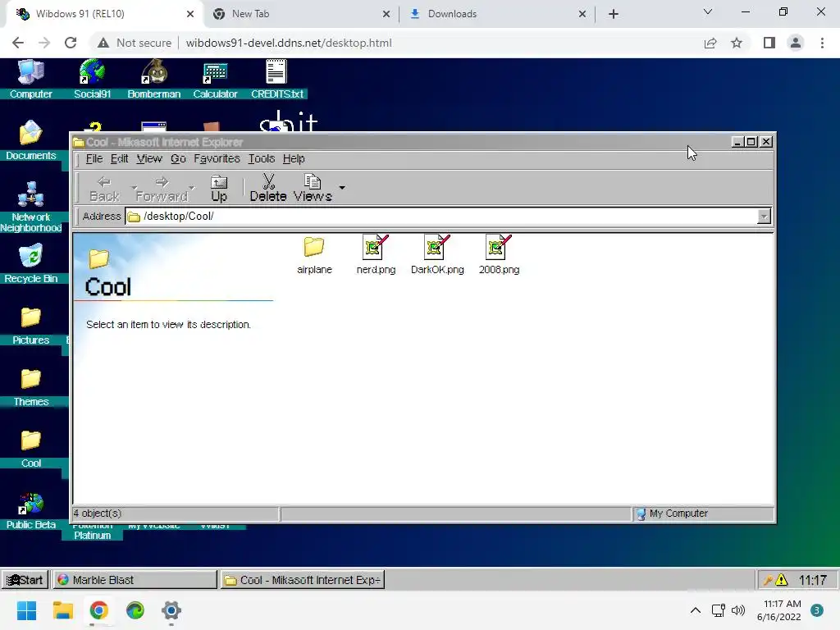Image resolution: width=840 pixels, height=630 pixels.
Task: Maximize the Cool explorer window
Action: [x=751, y=141]
